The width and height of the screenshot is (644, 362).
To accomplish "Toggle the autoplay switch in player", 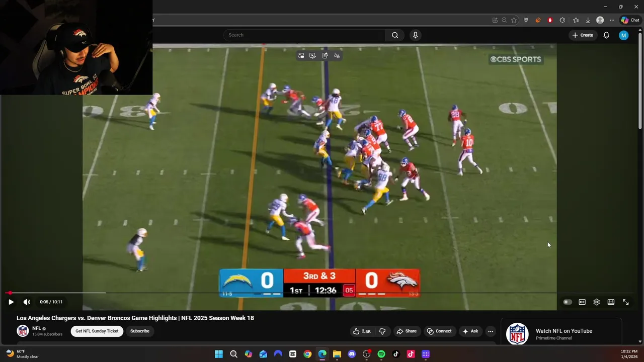I will coord(568,302).
